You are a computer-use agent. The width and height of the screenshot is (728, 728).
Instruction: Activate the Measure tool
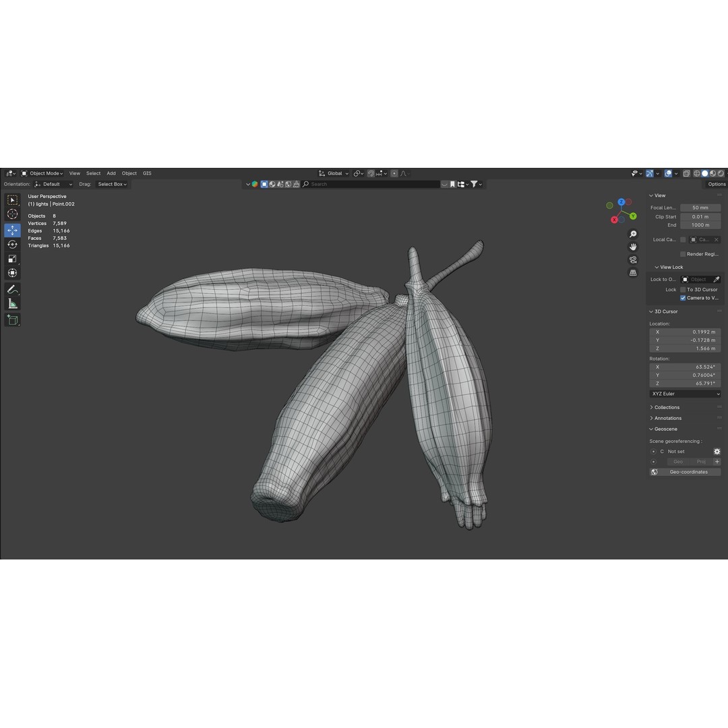pyautogui.click(x=12, y=303)
